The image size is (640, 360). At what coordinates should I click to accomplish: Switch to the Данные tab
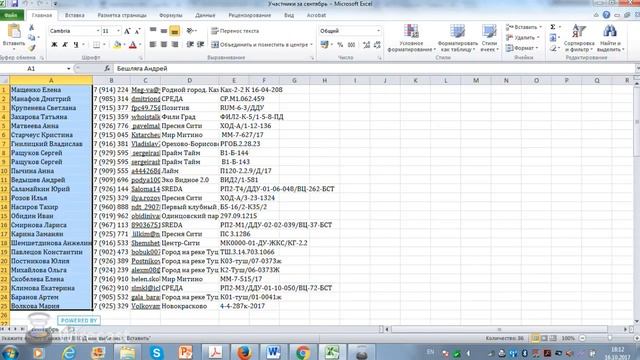pyautogui.click(x=205, y=15)
